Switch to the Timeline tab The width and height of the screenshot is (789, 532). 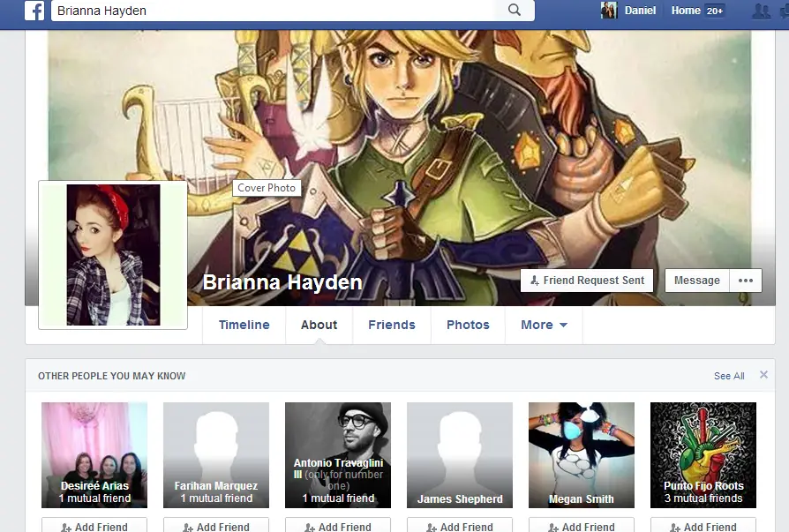click(x=244, y=325)
